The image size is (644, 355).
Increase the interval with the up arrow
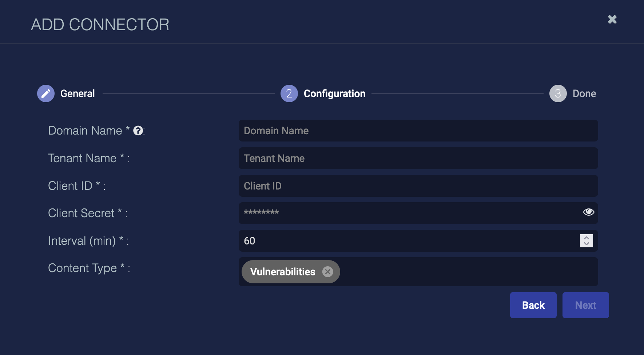(587, 238)
